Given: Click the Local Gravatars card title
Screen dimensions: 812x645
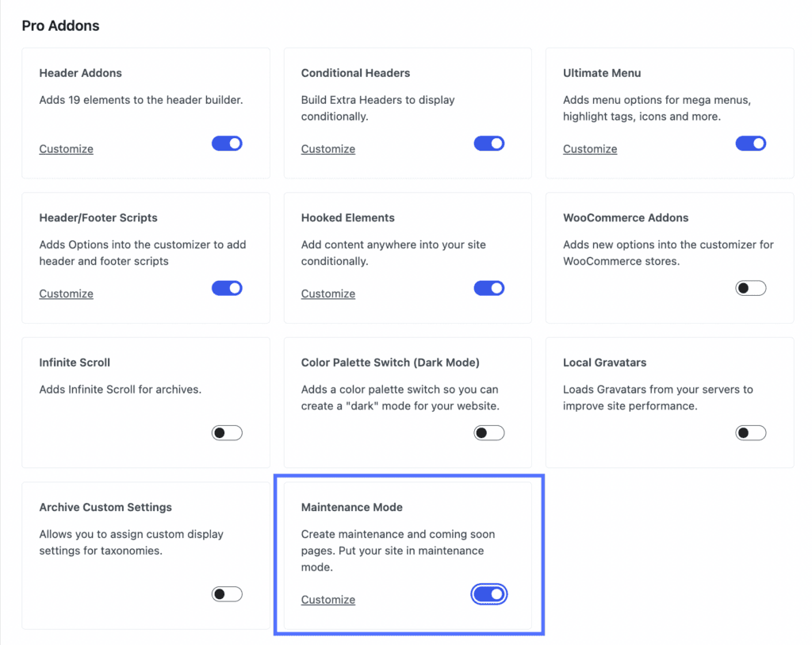Looking at the screenshot, I should pyautogui.click(x=604, y=363).
